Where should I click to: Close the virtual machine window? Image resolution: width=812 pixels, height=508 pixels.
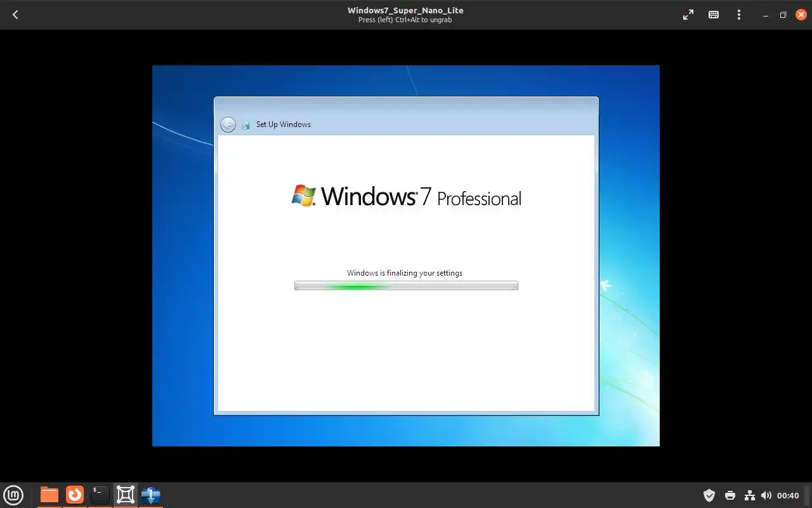pyautogui.click(x=801, y=15)
